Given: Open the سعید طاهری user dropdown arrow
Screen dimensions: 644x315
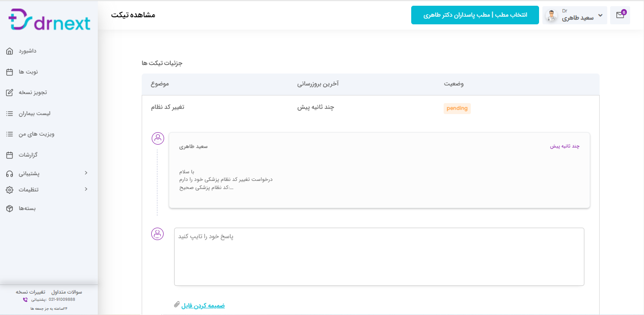Looking at the screenshot, I should pyautogui.click(x=601, y=16).
